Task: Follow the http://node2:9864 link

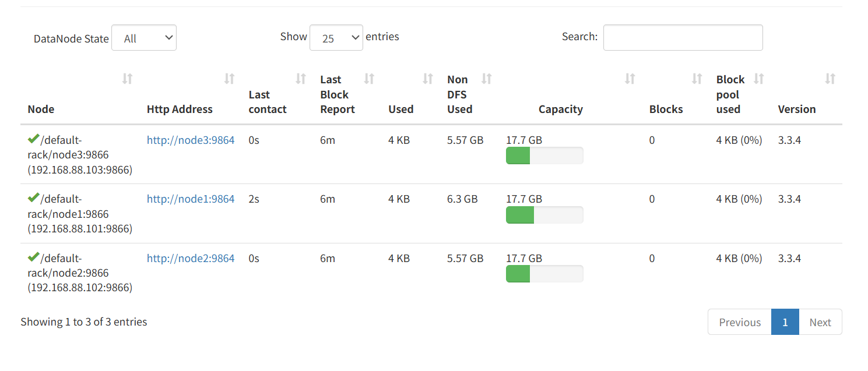Action: click(191, 259)
